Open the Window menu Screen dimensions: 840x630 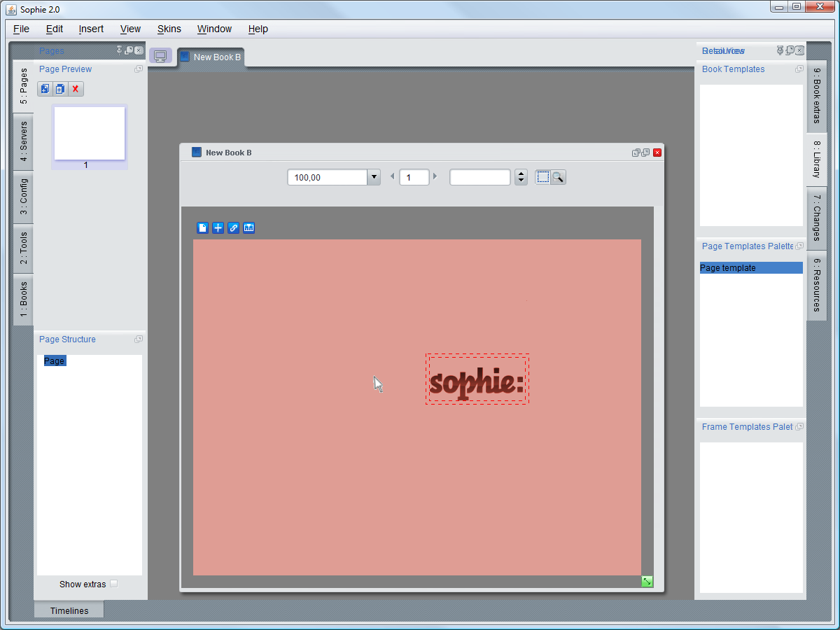(x=214, y=29)
